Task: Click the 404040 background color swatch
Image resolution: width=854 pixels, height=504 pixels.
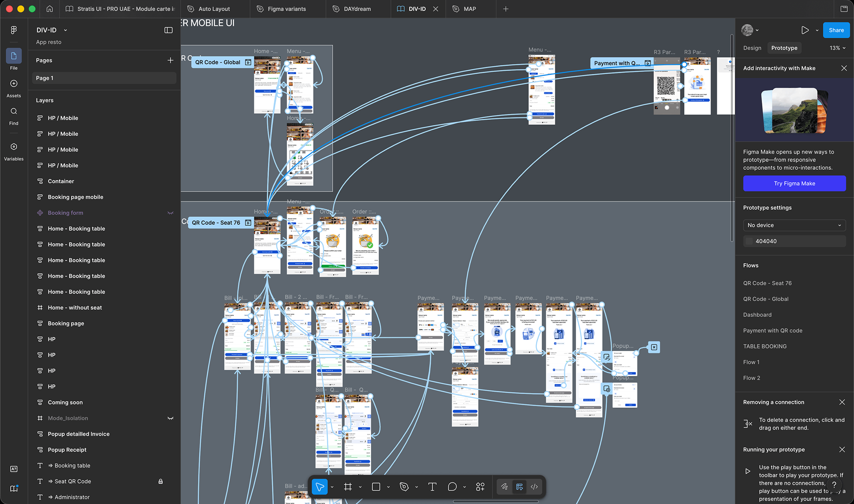Action: [x=749, y=241]
